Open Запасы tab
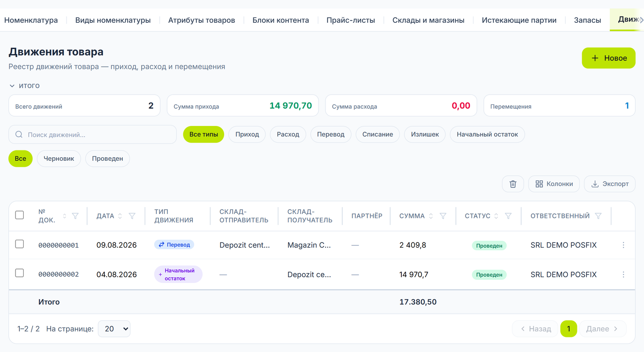644x352 pixels. pyautogui.click(x=587, y=20)
